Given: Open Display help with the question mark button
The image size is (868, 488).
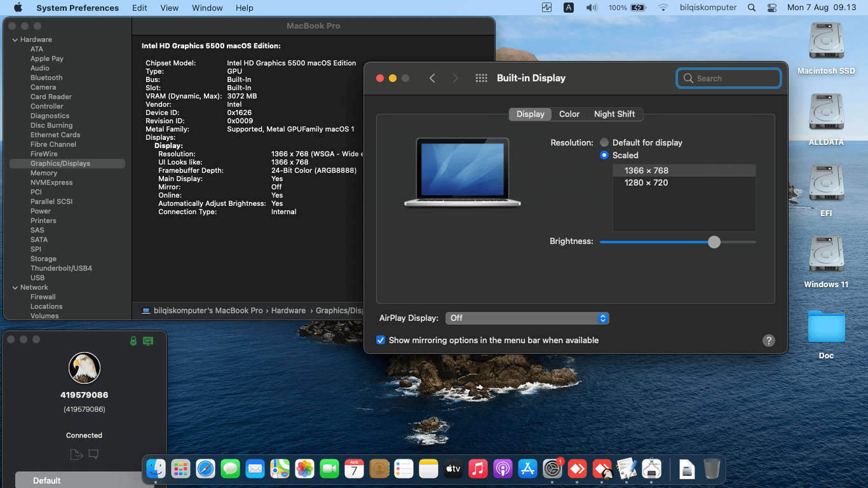Looking at the screenshot, I should click(769, 340).
